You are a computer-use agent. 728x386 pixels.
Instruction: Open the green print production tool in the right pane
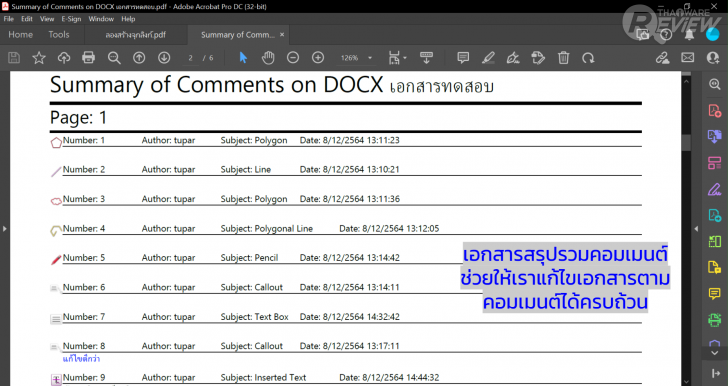click(715, 320)
